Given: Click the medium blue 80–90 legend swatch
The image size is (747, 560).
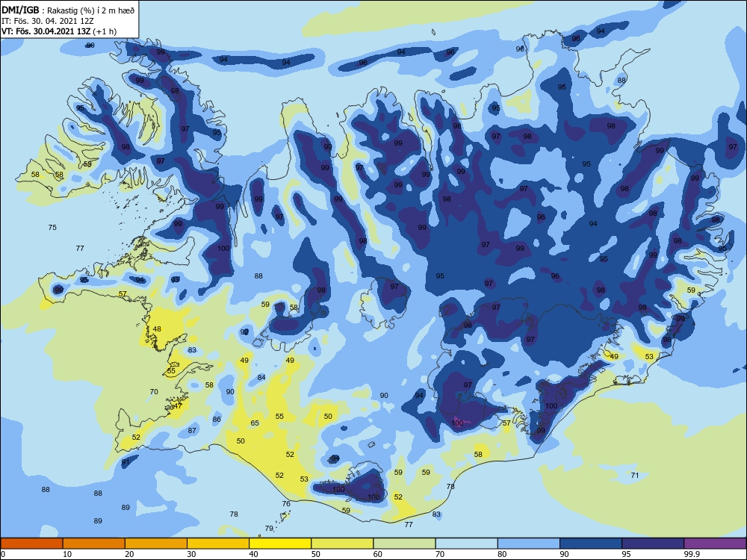Looking at the screenshot, I should (529, 544).
